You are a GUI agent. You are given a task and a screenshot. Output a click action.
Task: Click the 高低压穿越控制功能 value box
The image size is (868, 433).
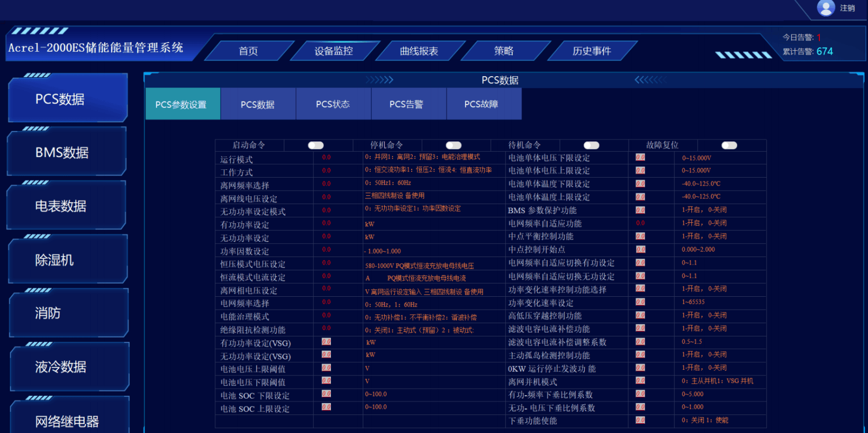tap(641, 315)
